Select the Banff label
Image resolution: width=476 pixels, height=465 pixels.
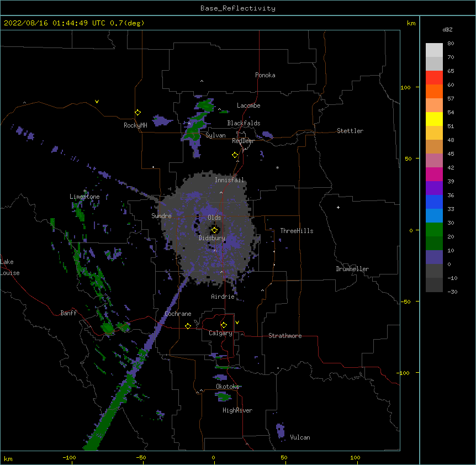pos(68,313)
